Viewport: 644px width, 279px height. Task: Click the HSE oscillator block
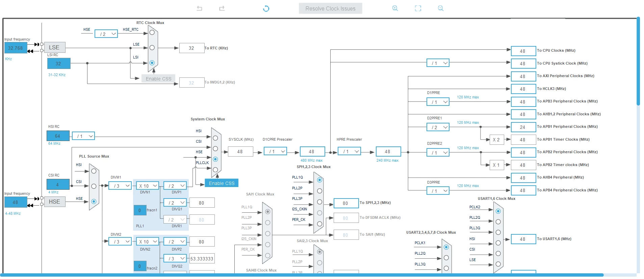click(x=54, y=202)
